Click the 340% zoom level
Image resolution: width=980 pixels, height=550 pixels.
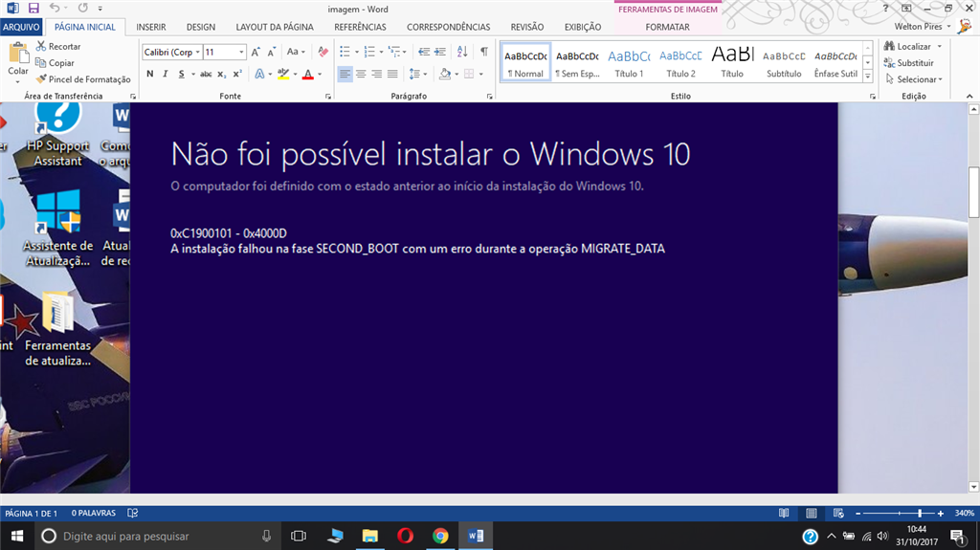tap(964, 513)
